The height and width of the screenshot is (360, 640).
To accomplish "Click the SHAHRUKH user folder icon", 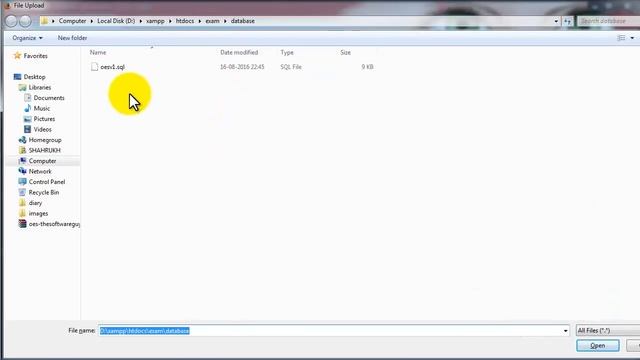I will (x=22, y=150).
